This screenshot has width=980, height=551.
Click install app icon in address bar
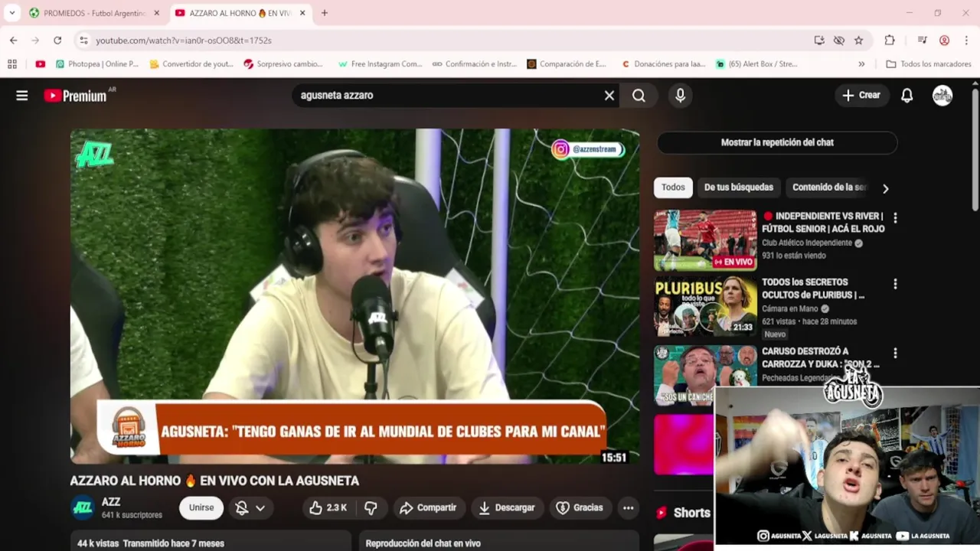819,40
